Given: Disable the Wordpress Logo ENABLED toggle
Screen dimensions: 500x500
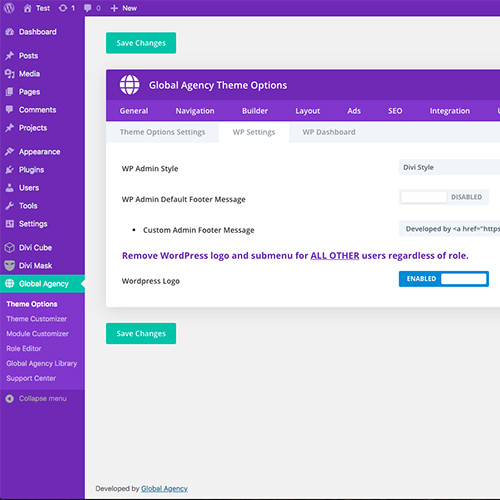Looking at the screenshot, I should [x=444, y=279].
